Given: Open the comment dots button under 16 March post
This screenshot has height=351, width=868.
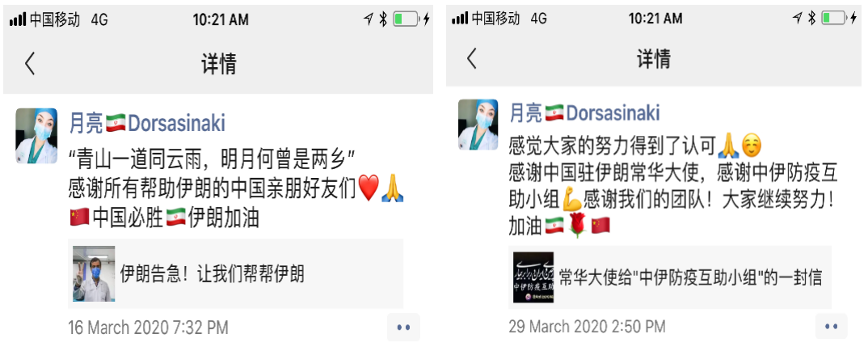Looking at the screenshot, I should pos(403,328).
